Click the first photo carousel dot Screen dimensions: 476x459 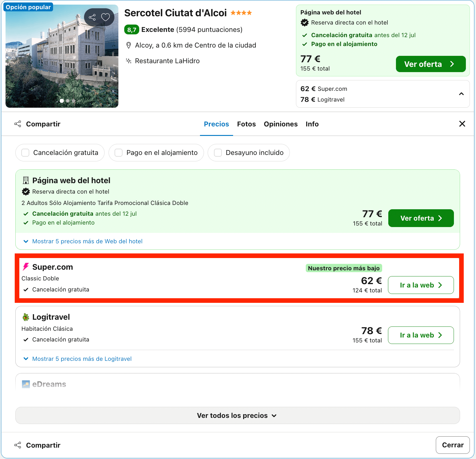(x=62, y=101)
